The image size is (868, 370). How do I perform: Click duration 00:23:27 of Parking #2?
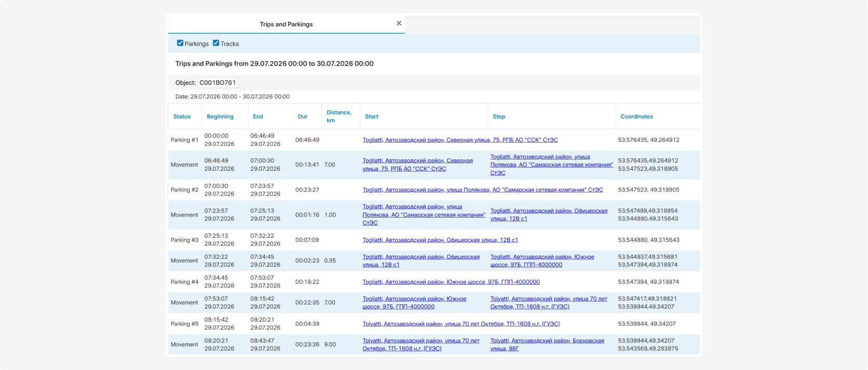307,190
